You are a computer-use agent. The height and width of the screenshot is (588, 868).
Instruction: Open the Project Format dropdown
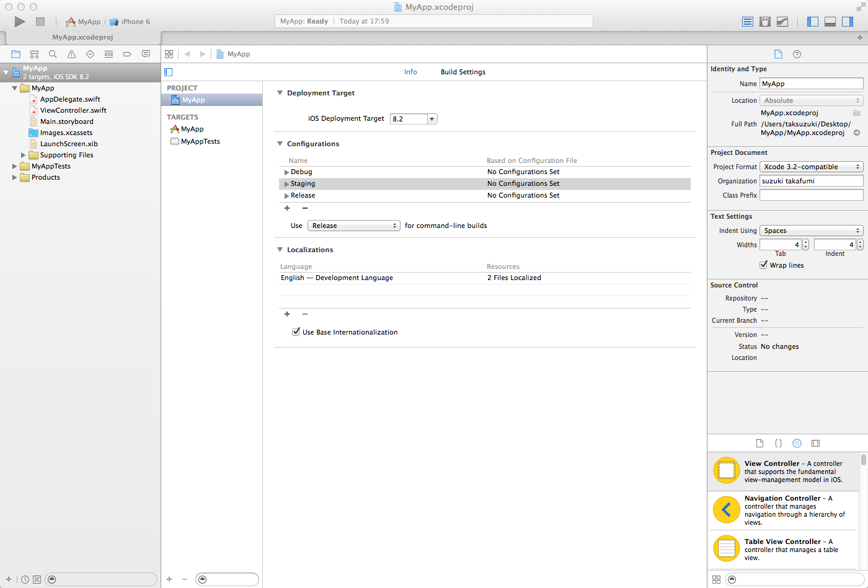(x=811, y=167)
